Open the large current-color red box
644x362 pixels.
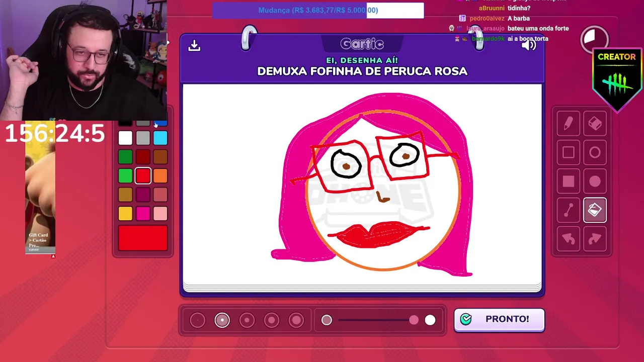pyautogui.click(x=143, y=238)
